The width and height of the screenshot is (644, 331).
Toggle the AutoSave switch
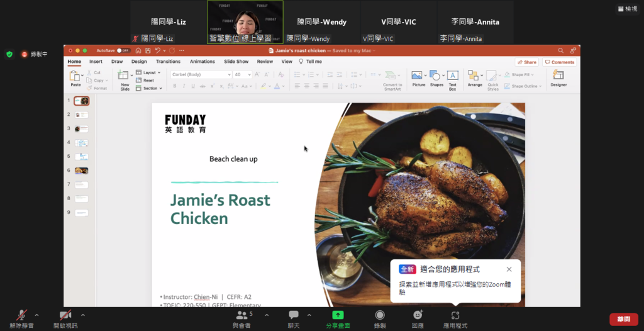coord(123,50)
